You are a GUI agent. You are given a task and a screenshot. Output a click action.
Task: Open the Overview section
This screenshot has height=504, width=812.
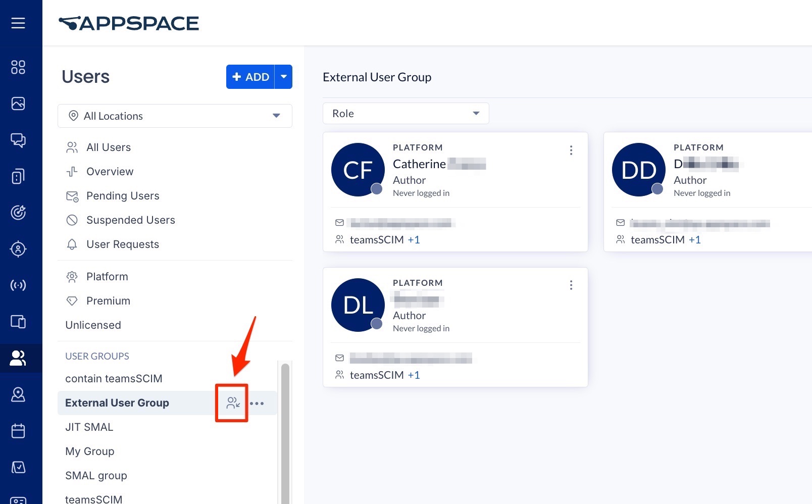coord(110,172)
